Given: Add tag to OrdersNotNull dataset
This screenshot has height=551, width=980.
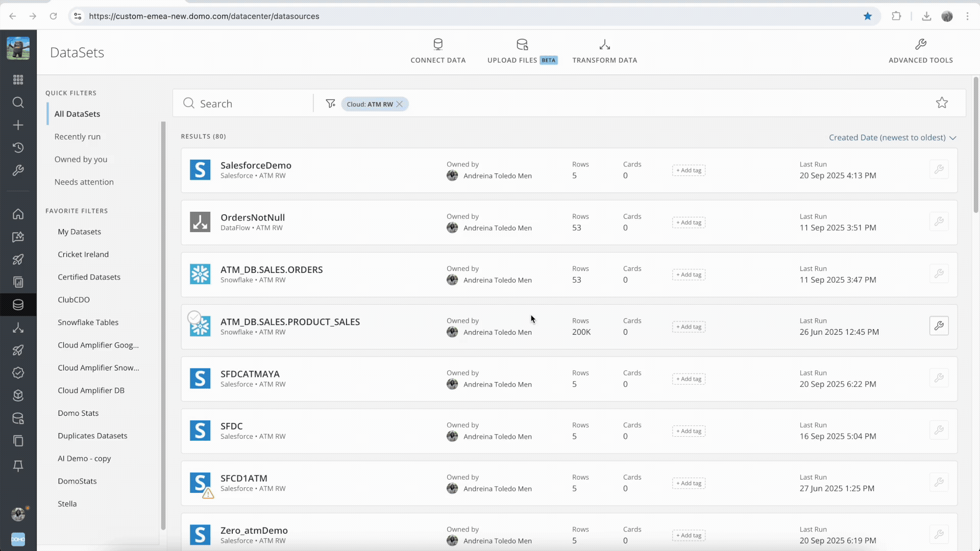Looking at the screenshot, I should click(x=689, y=222).
